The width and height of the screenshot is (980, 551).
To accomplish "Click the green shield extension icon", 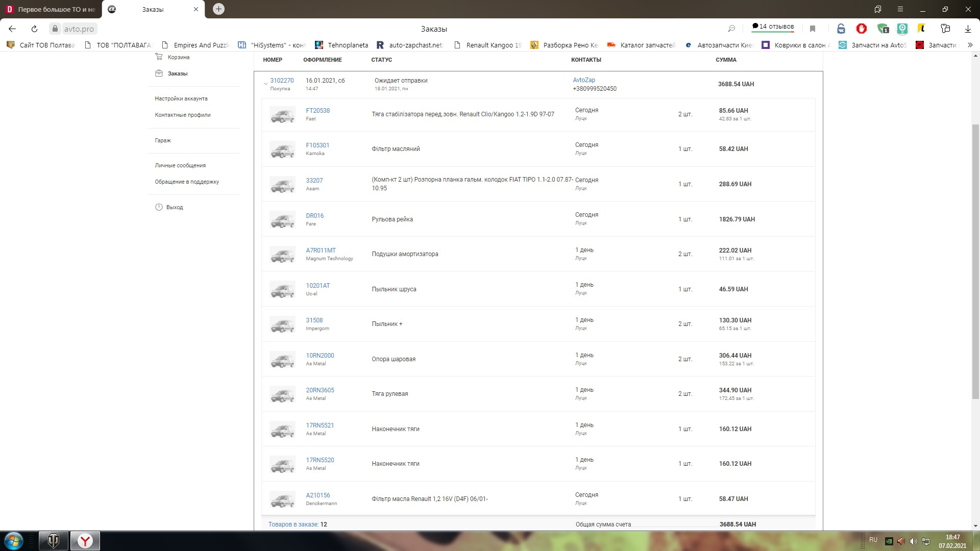I will pyautogui.click(x=883, y=29).
